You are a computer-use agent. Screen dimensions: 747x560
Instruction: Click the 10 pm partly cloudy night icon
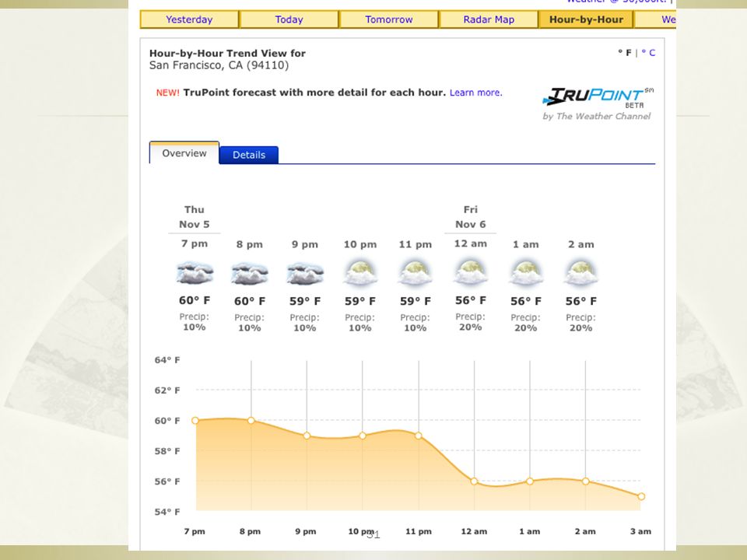[360, 273]
